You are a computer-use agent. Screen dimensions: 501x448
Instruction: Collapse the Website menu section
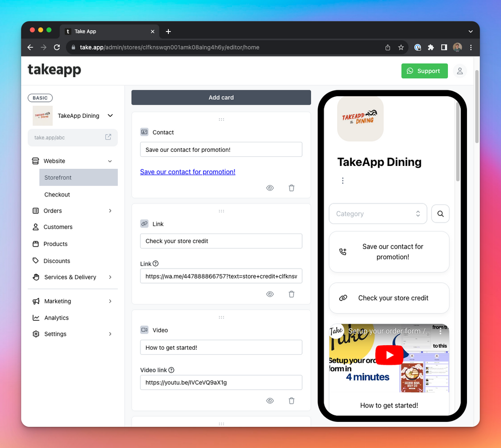click(110, 161)
